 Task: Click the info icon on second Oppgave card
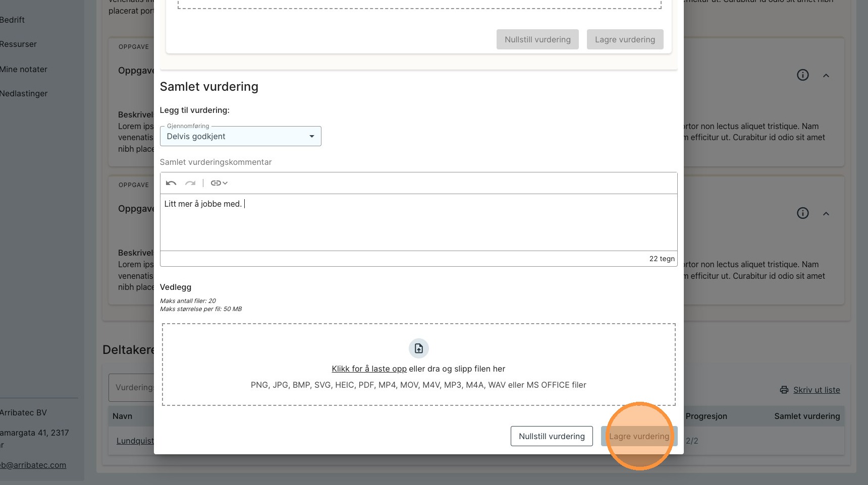[802, 213]
